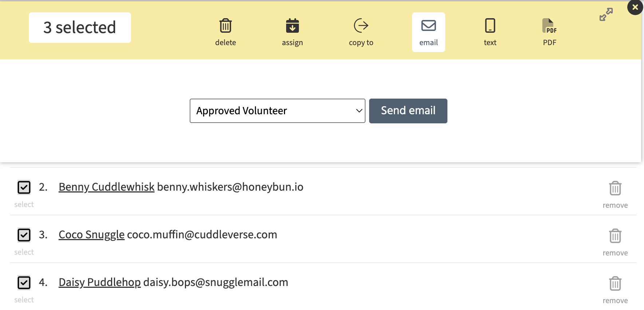644x310 pixels.
Task: Uncheck the Daisy Puddlehop checkbox
Action: click(24, 283)
